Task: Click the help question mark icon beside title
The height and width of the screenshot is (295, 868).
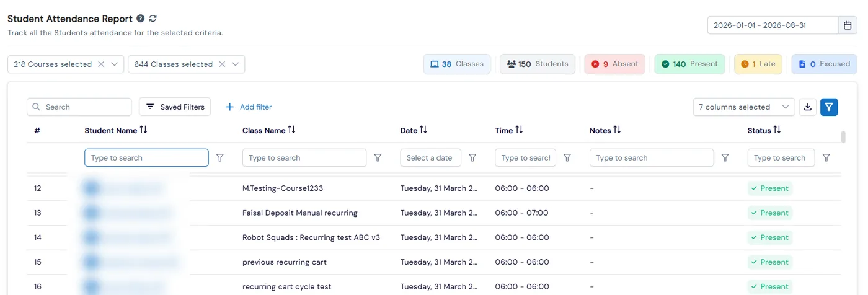Action: (x=141, y=19)
